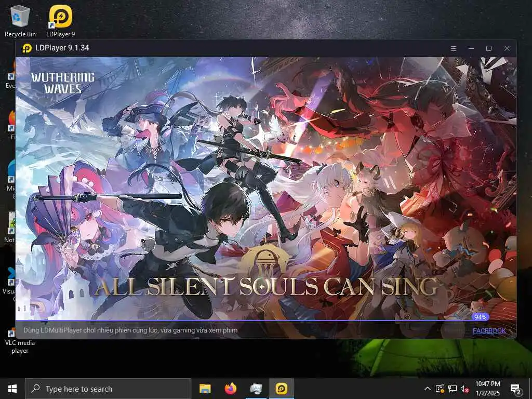Open the muted volume tray icon
This screenshot has height=399, width=532.
pyautogui.click(x=464, y=389)
